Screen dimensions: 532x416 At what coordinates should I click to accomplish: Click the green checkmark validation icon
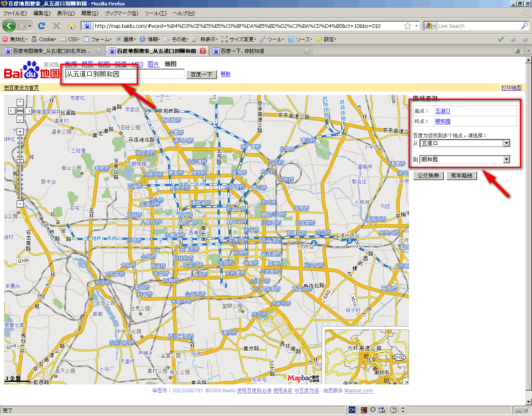click(501, 39)
